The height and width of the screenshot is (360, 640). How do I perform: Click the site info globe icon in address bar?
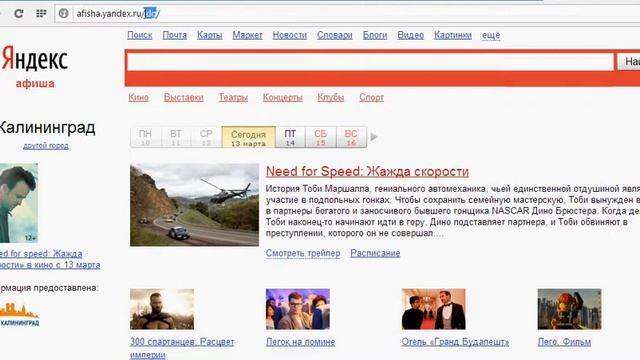tap(63, 13)
